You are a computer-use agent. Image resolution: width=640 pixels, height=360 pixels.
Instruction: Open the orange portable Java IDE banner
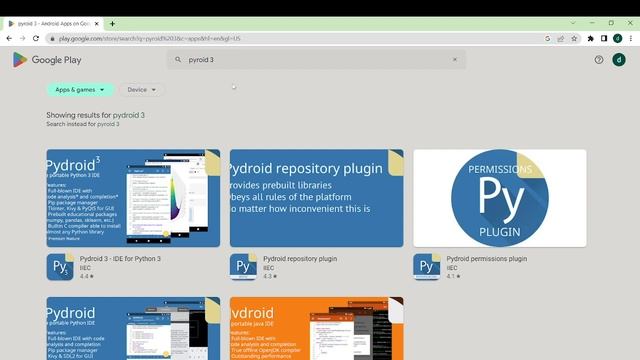coord(316,328)
